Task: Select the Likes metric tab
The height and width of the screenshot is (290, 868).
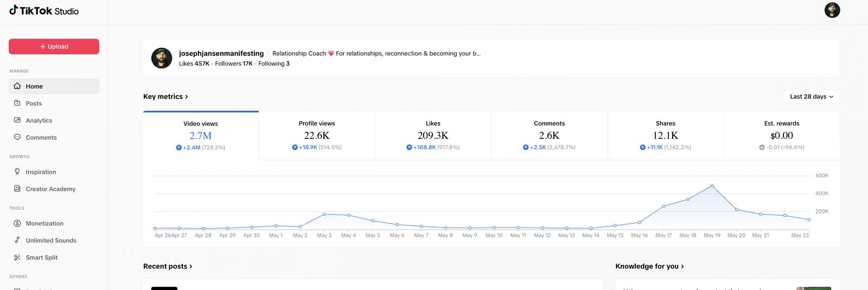Action: (433, 135)
